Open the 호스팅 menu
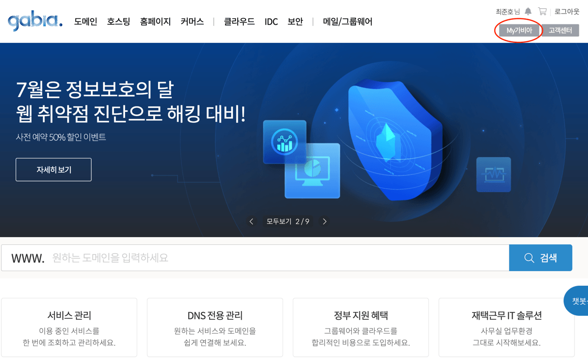Viewport: 588px width, 364px height. [x=119, y=22]
